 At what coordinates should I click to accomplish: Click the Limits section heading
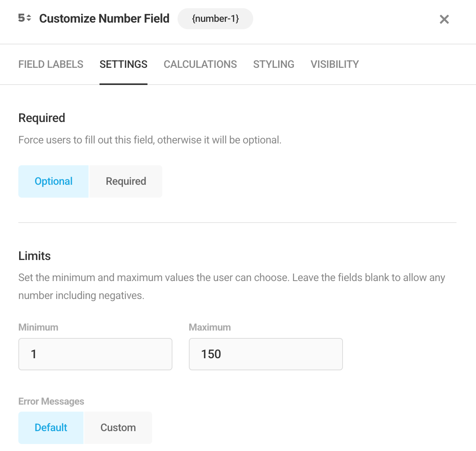point(35,256)
